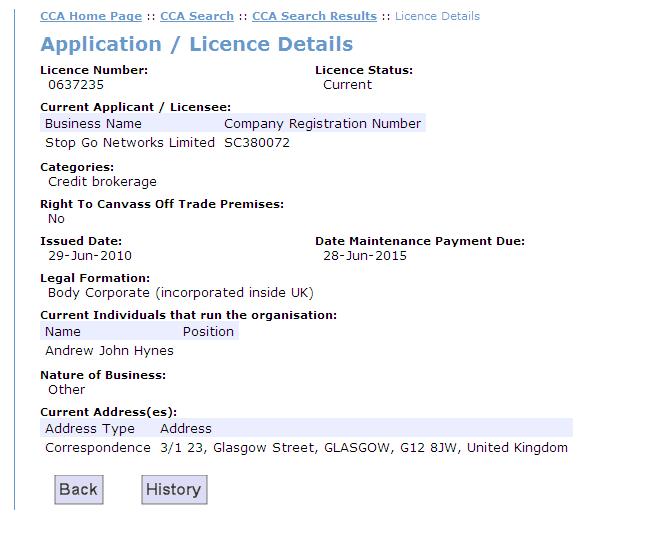Click registration number SC380072
The image size is (668, 543).
257,143
